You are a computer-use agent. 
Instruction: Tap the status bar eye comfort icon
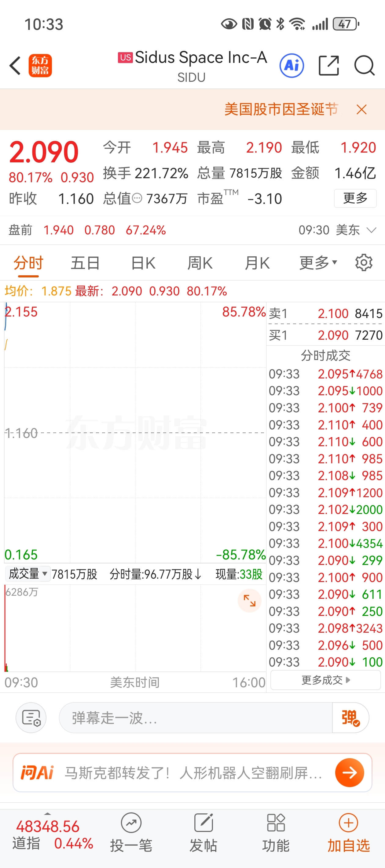229,24
